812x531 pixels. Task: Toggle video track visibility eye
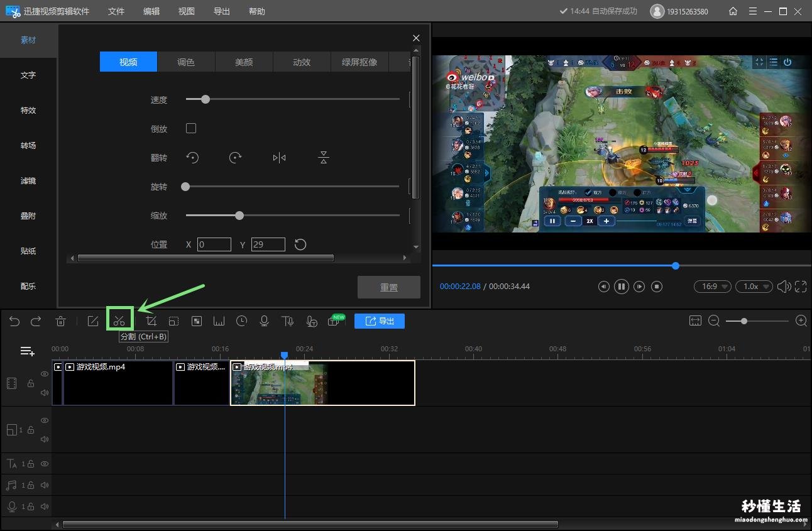(x=45, y=374)
